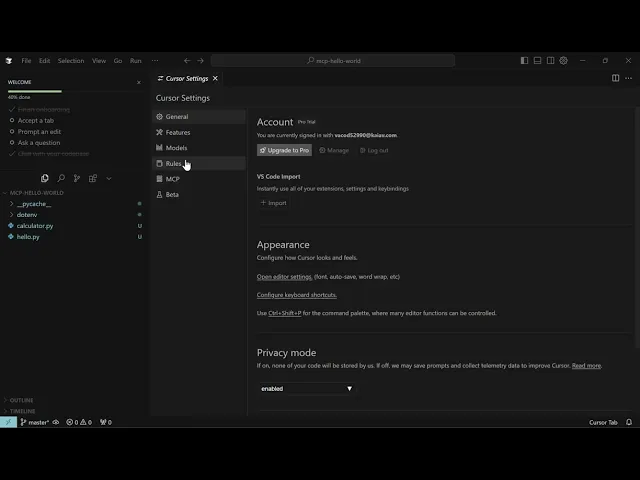Open the Selection menu
The height and width of the screenshot is (480, 640).
71,61
